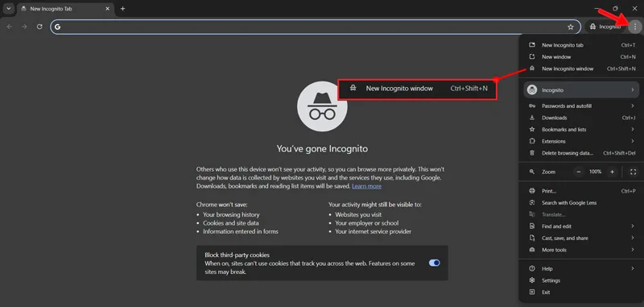
Task: Open the tab search dropdown arrow
Action: tap(9, 9)
